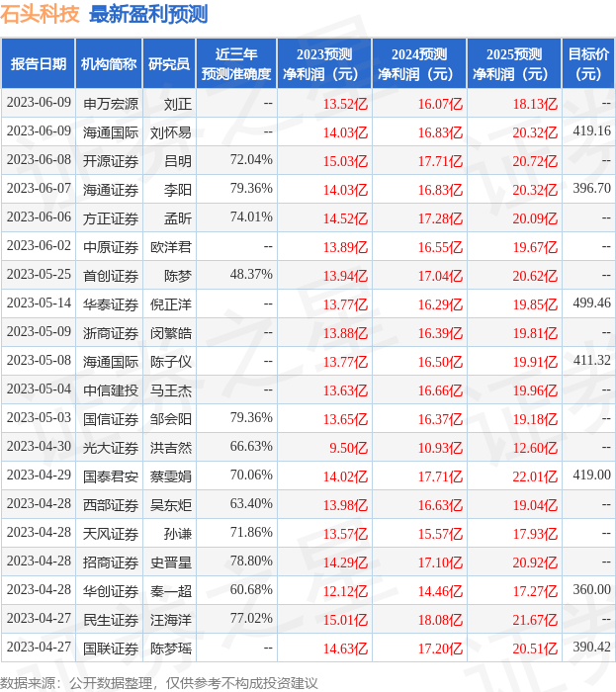Select institution 首创证券
The image size is (616, 692).
point(111,276)
